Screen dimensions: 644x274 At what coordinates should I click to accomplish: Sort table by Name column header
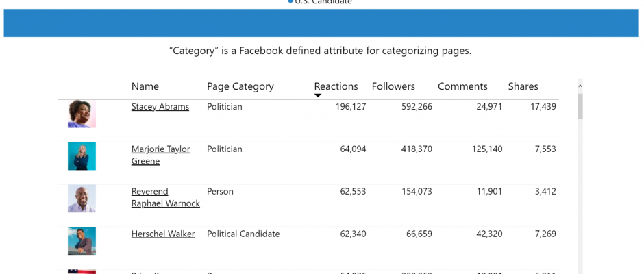(x=145, y=86)
